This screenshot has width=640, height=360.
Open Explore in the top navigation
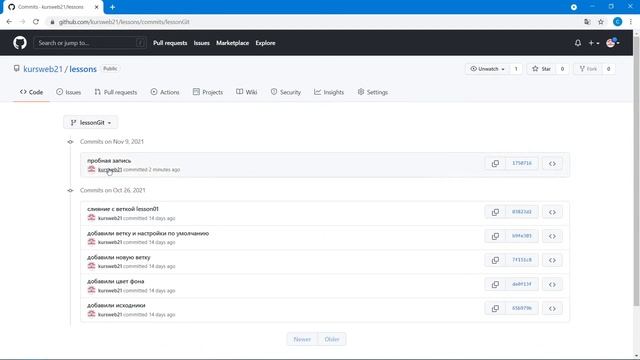click(x=265, y=43)
